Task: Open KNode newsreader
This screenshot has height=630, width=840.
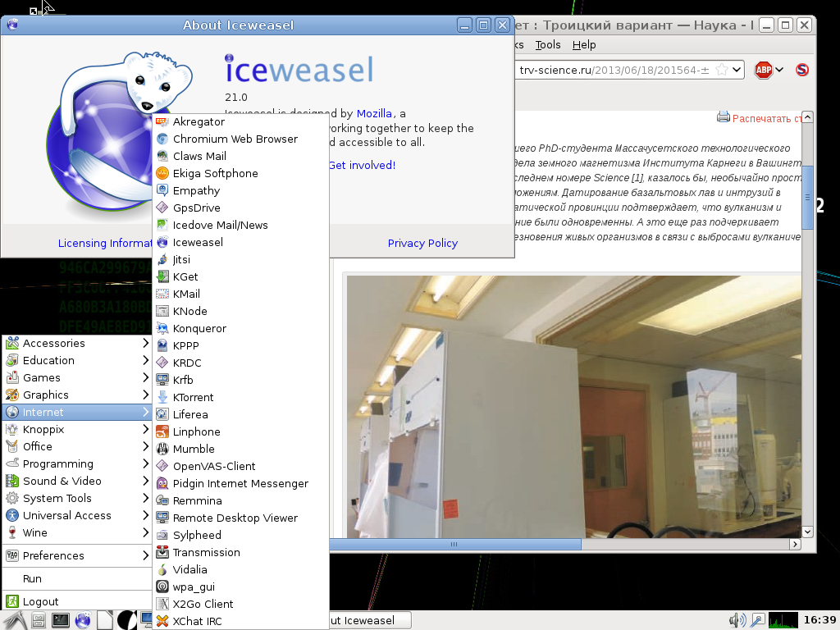Action: click(x=240, y=311)
